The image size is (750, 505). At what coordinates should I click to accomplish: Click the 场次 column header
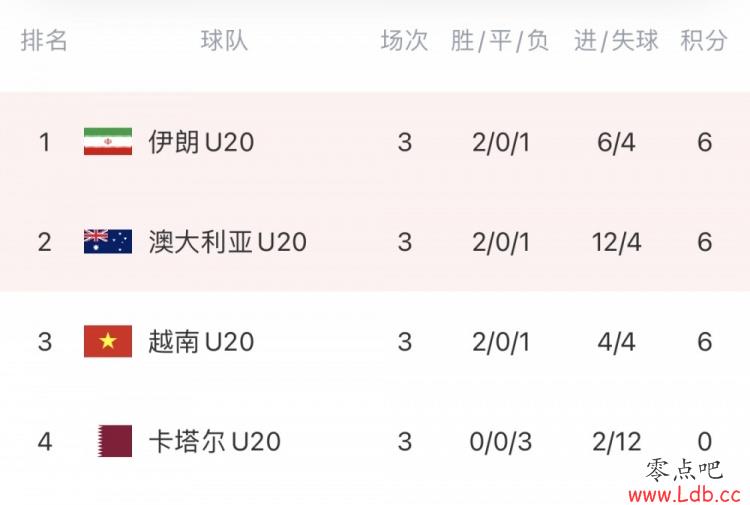tap(405, 40)
